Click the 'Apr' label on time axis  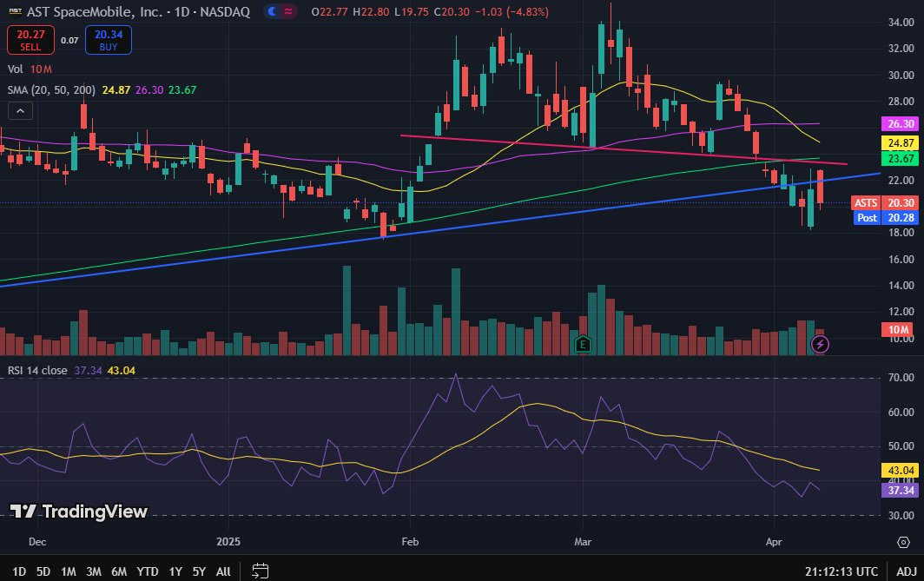pos(774,542)
